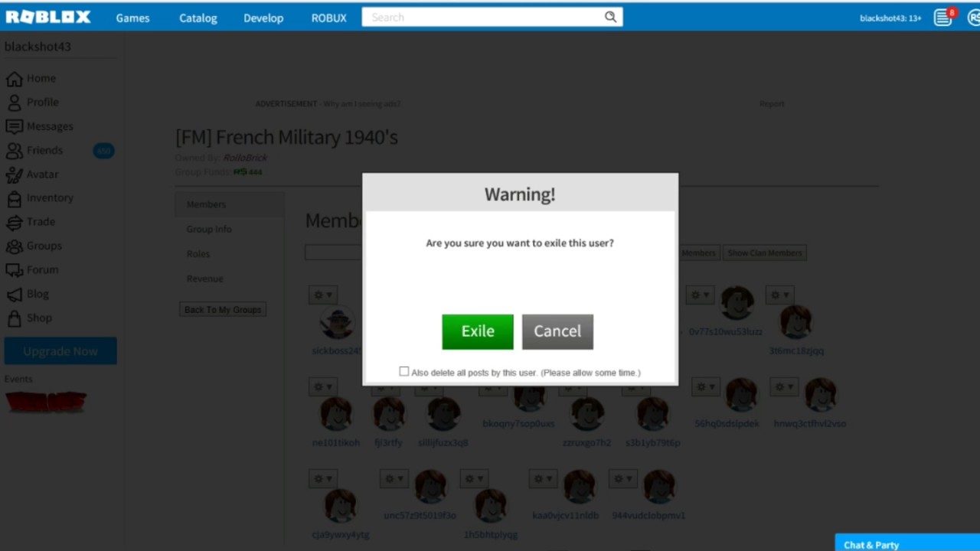This screenshot has height=551, width=980.
Task: Click avatar of hnwq3ctfhvl2vso
Action: pos(820,396)
